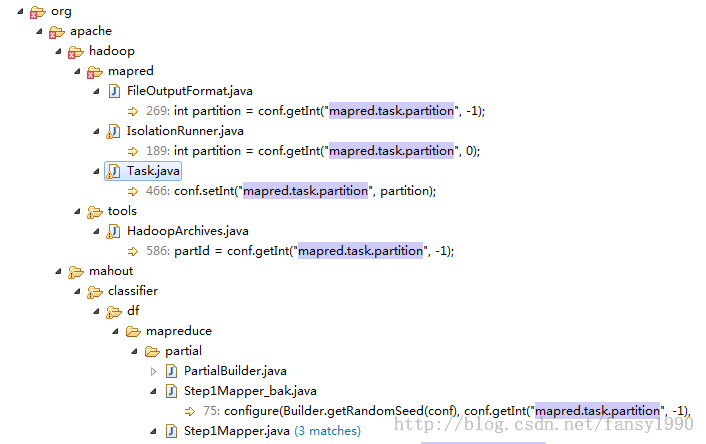Click the IsolationRunner.java file icon
Image resolution: width=706 pixels, height=444 pixels.
pyautogui.click(x=113, y=131)
